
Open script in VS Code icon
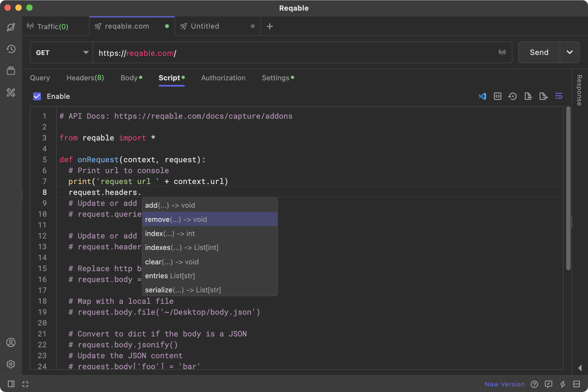pos(482,96)
